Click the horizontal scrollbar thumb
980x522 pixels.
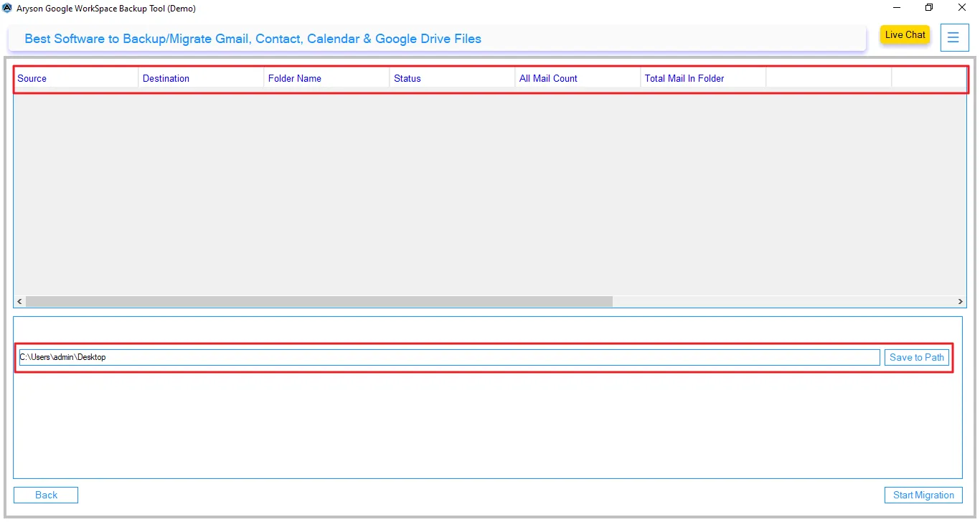point(319,302)
